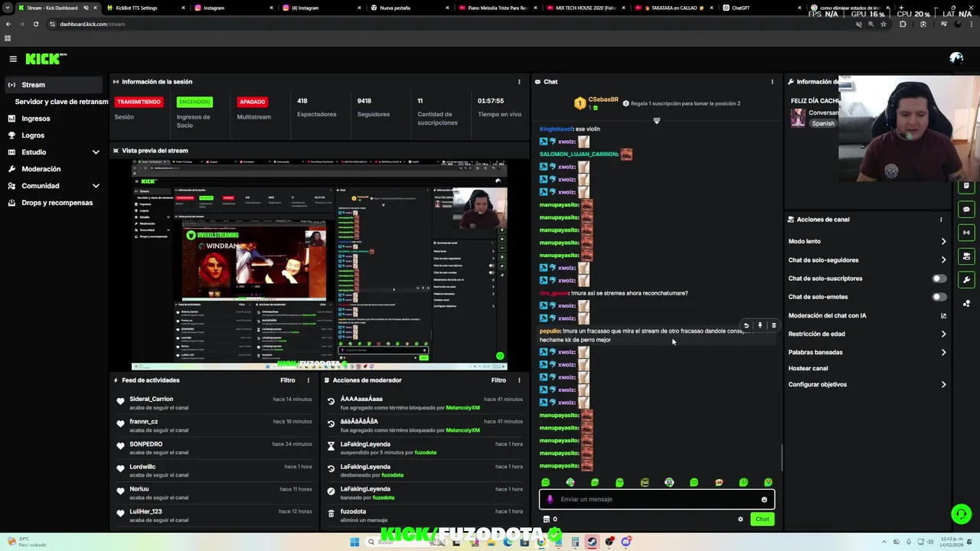Screen dimensions: 980x551
Task: Toggle Chat de solo-suscriptores switch
Action: tap(939, 279)
